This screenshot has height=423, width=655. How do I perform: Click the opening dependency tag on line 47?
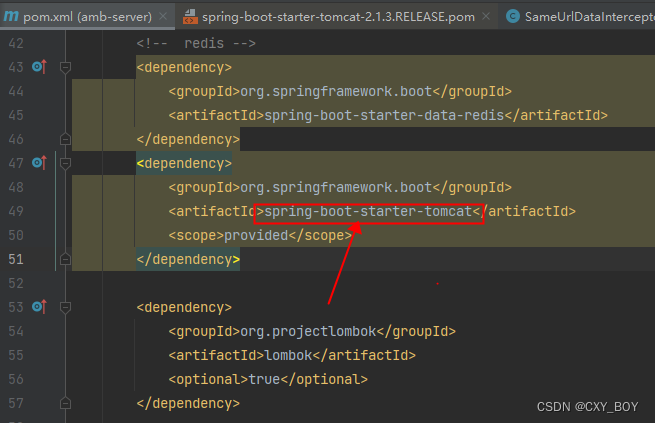tap(184, 163)
